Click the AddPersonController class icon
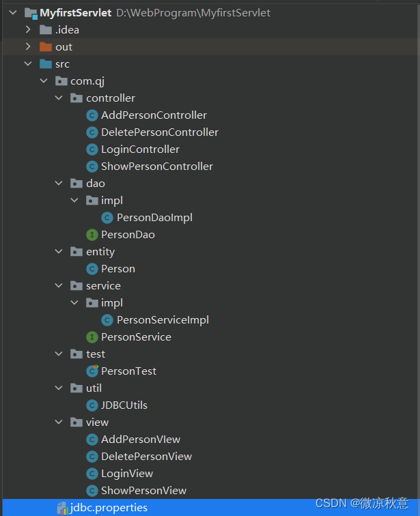This screenshot has height=516, width=420. tap(92, 115)
